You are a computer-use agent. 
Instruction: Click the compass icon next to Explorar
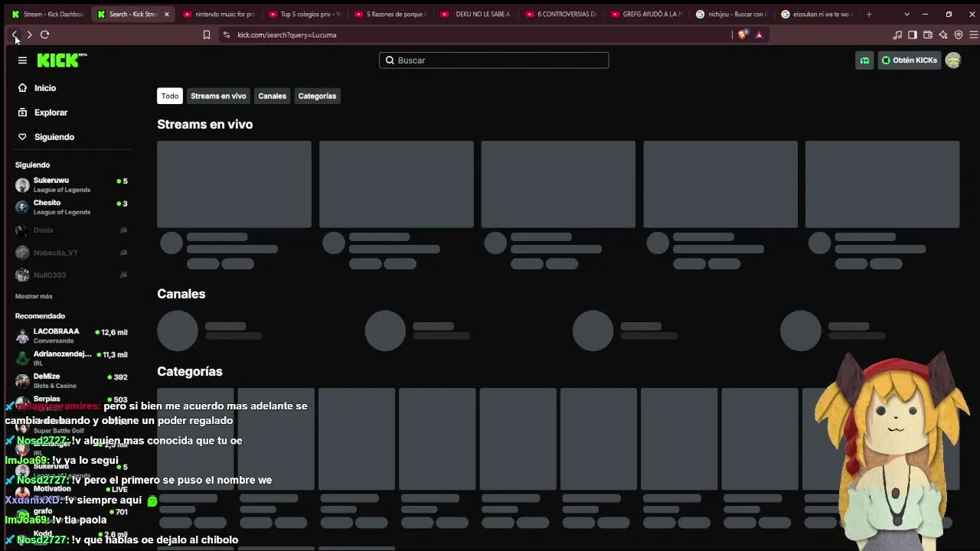[22, 112]
